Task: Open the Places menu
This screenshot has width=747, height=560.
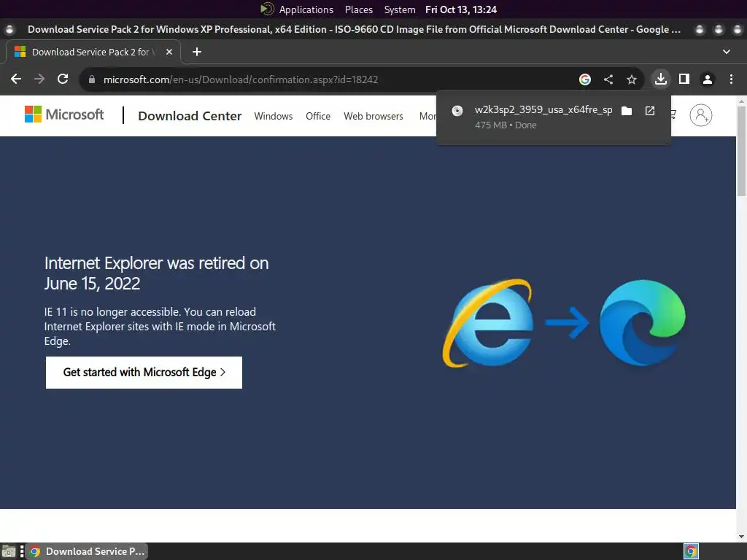Action: tap(359, 9)
